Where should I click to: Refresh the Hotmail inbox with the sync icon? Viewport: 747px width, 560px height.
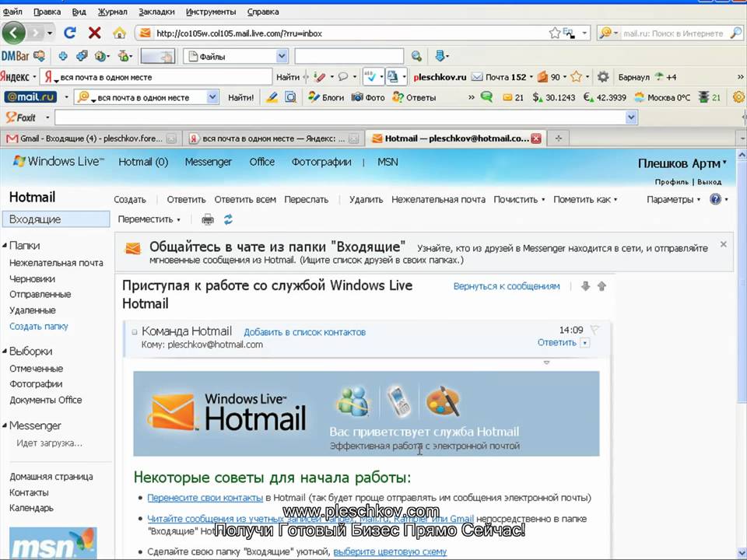point(228,219)
